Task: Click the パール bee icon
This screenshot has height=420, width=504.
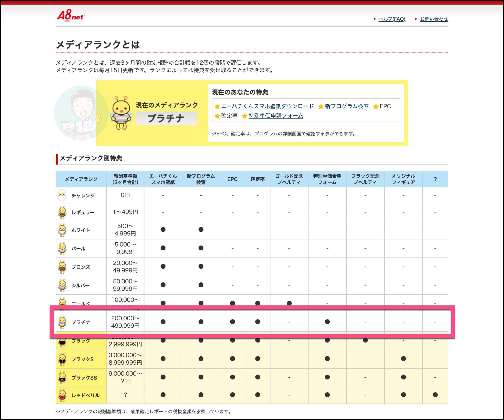Action: (62, 248)
